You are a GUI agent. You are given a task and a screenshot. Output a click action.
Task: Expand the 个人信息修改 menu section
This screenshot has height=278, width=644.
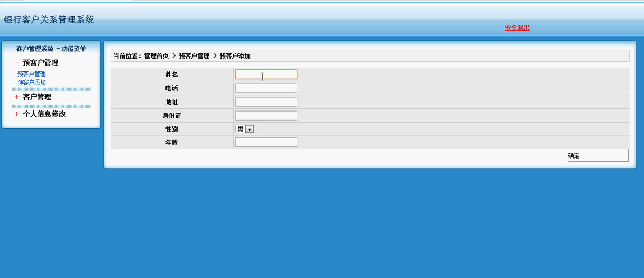pos(40,114)
